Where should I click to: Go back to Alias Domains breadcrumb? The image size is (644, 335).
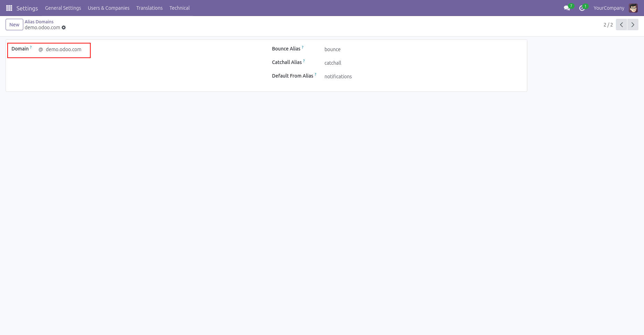39,22
